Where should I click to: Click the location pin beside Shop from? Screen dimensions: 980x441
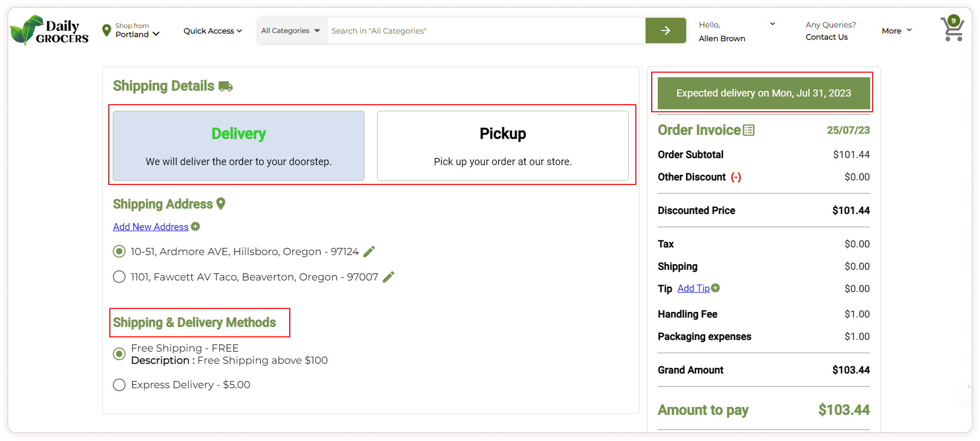point(106,30)
